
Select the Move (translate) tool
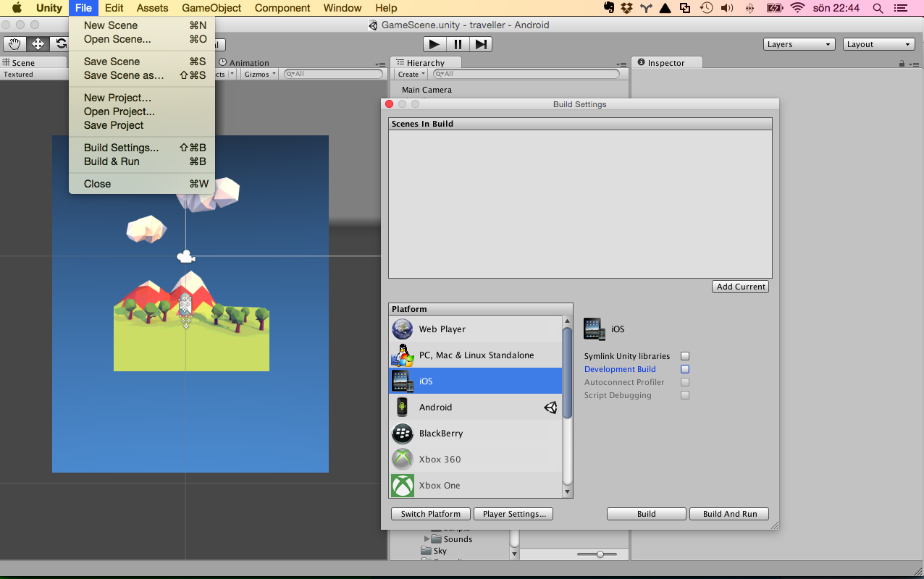(x=38, y=44)
